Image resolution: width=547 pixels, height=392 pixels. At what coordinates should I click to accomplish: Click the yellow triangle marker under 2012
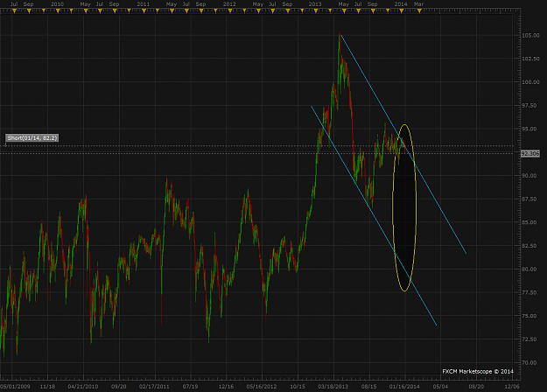coord(230,11)
